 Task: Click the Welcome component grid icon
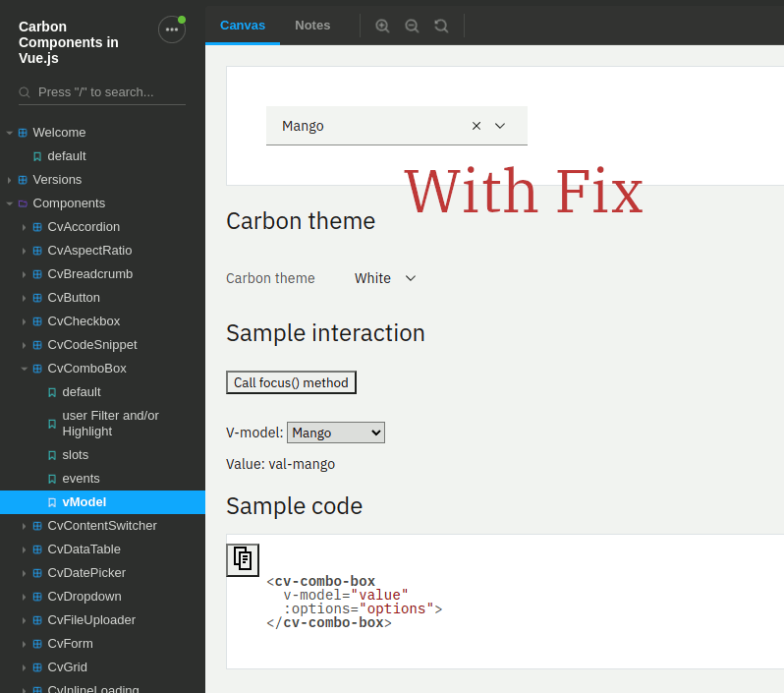point(23,133)
